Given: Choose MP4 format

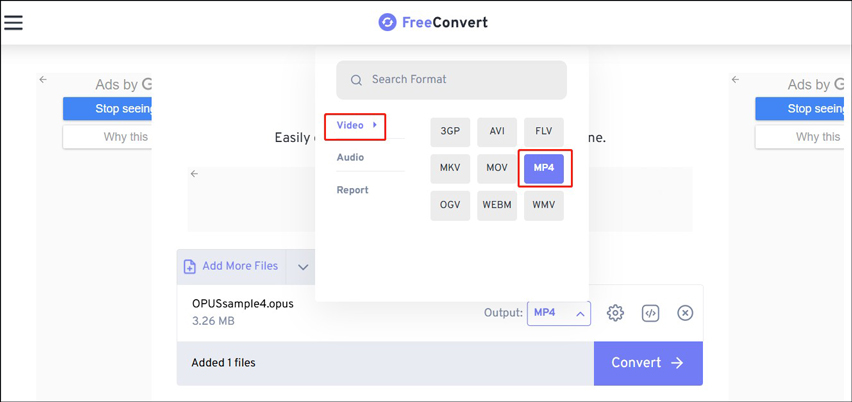Looking at the screenshot, I should click(543, 168).
